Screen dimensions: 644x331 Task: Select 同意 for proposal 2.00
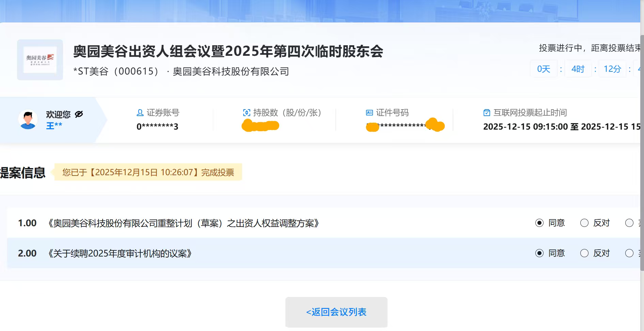tap(539, 253)
